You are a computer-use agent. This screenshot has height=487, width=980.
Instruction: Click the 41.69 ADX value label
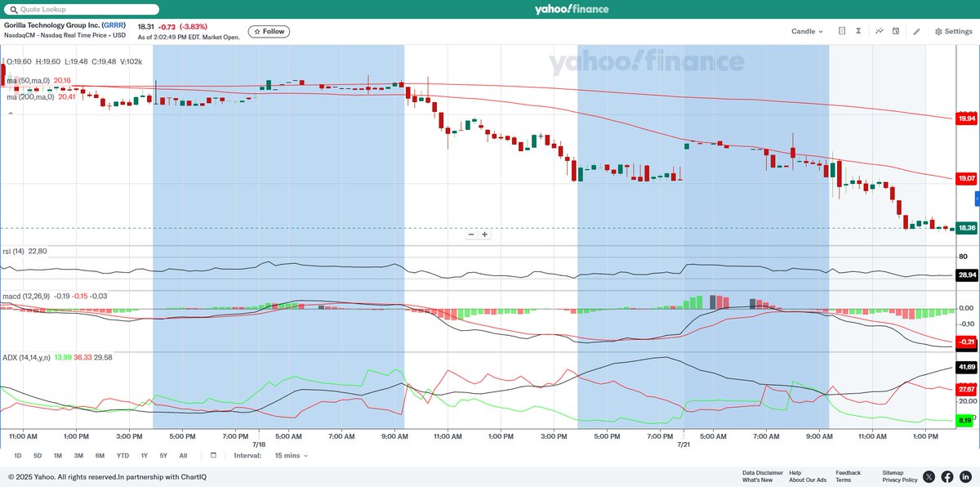pyautogui.click(x=967, y=368)
